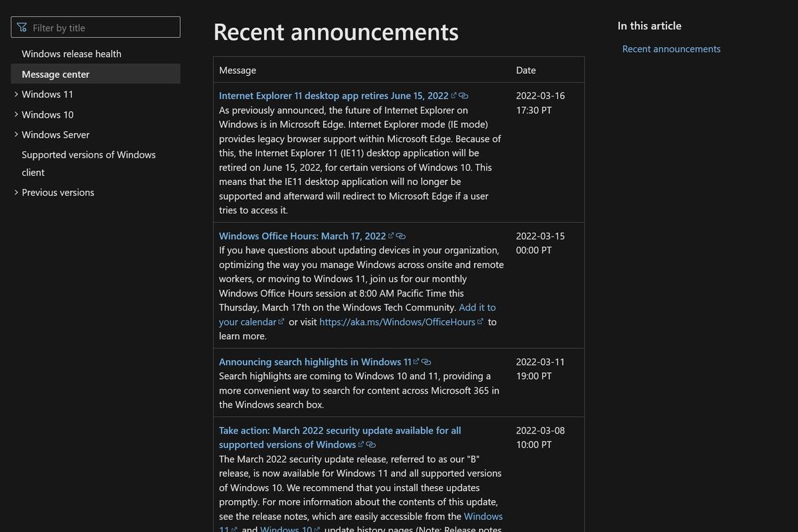Copy anchor link for Internet Explorer 11 retirement message

tap(464, 96)
